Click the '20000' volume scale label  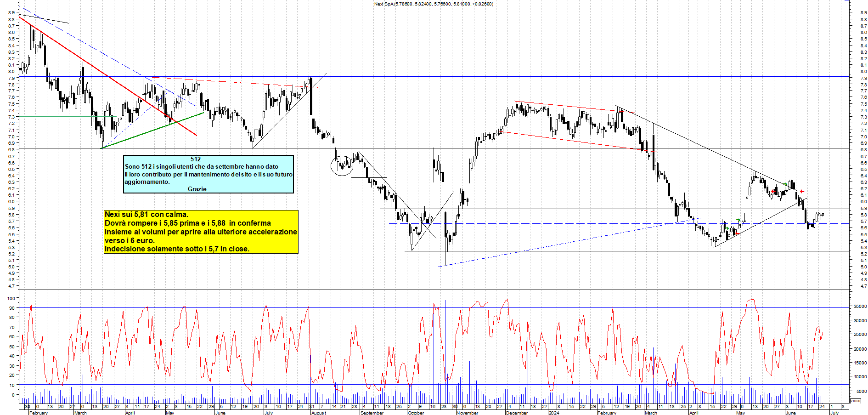click(x=860, y=349)
